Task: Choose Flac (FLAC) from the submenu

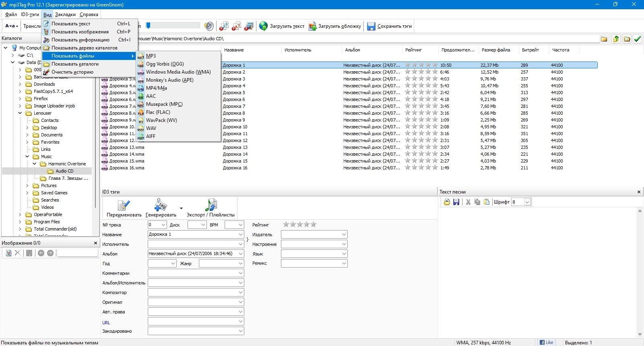Action: coord(179,112)
